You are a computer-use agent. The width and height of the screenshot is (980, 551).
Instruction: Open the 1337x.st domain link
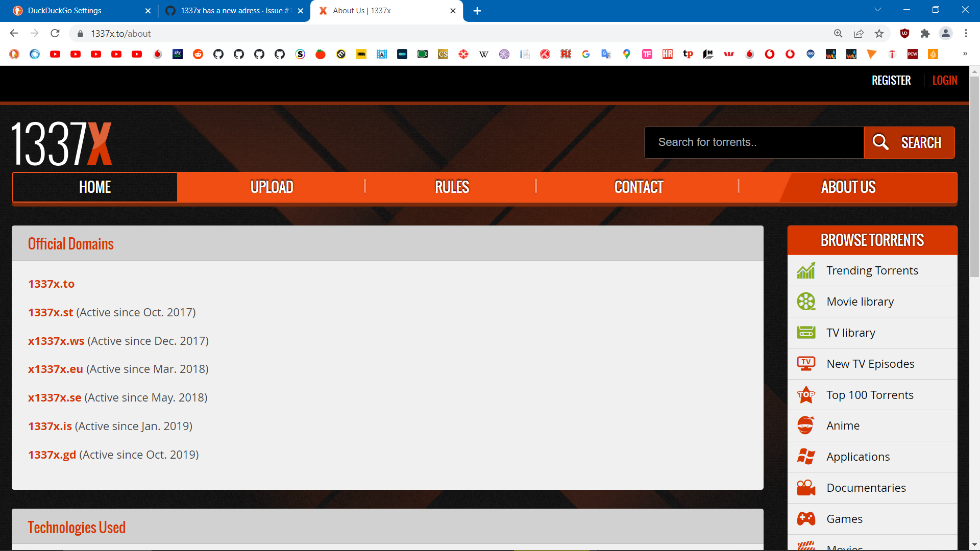51,312
